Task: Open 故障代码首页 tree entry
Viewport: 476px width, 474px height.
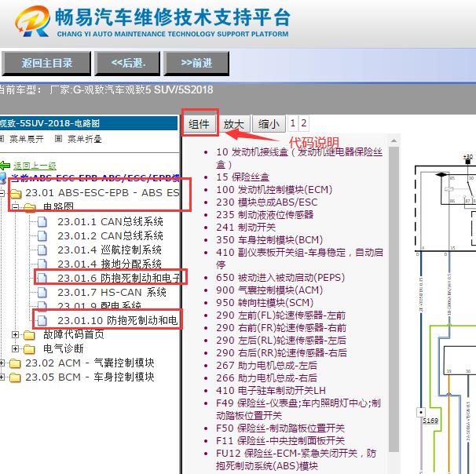Action: tap(74, 334)
